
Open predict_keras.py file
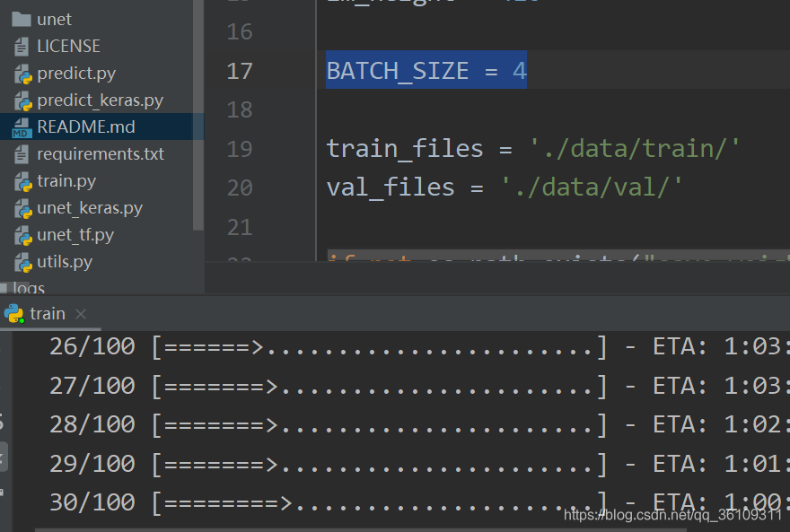pyautogui.click(x=100, y=100)
